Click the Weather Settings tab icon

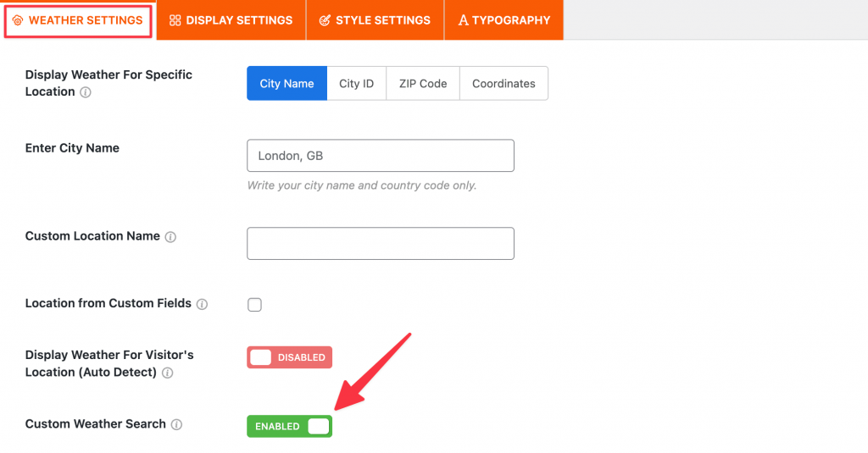coord(18,20)
